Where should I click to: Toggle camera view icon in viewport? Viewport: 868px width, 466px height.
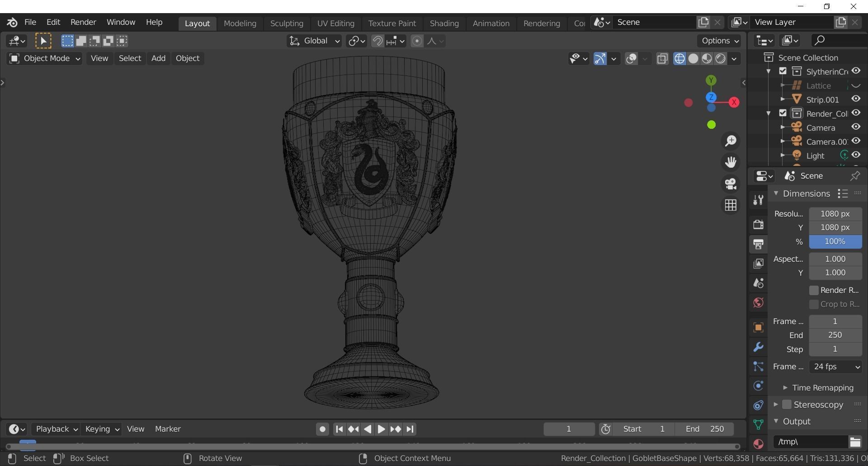(x=731, y=184)
